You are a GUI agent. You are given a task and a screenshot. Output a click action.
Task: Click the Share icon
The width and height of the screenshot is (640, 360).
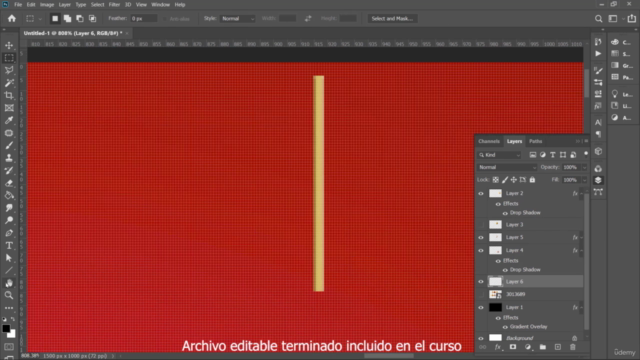pyautogui.click(x=632, y=18)
